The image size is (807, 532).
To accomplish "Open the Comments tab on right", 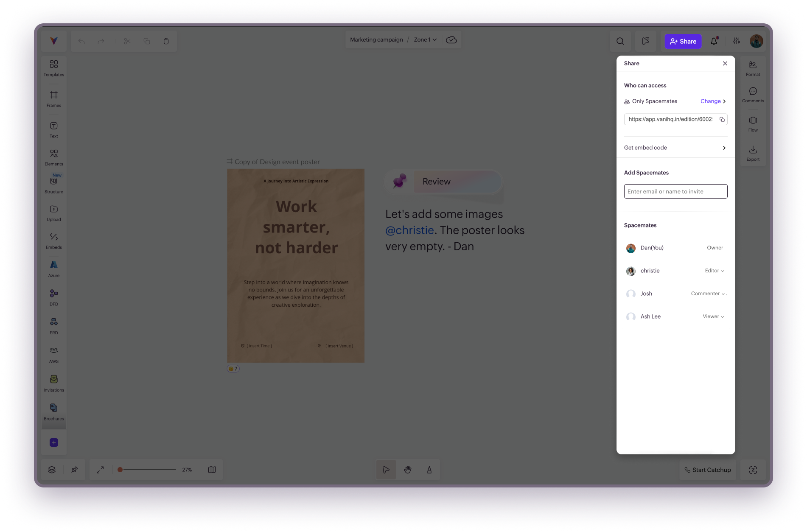I will (753, 95).
